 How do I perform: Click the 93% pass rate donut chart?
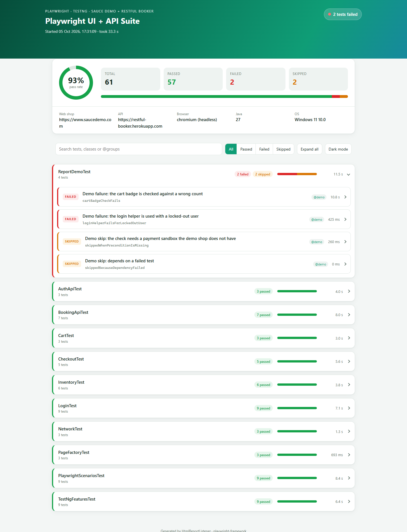[x=76, y=83]
